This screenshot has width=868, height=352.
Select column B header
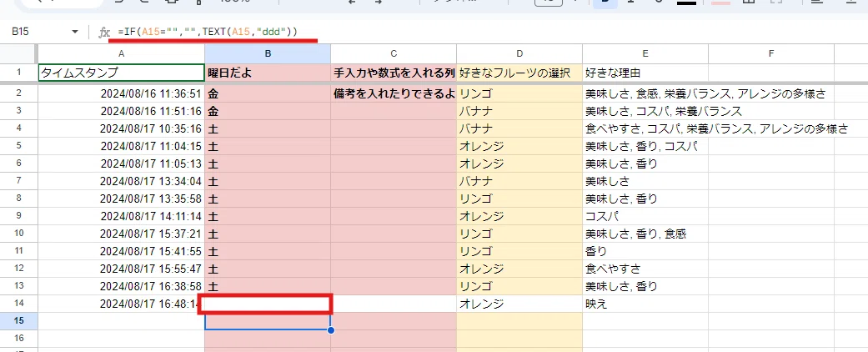[x=268, y=53]
